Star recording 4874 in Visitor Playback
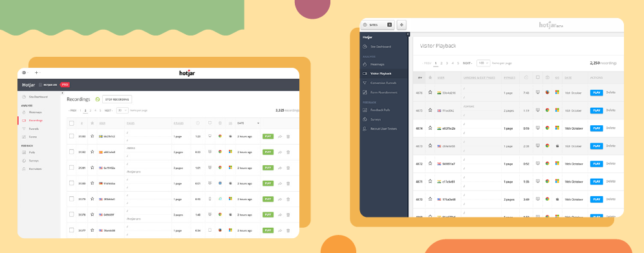The height and width of the screenshot is (253, 644). click(430, 128)
